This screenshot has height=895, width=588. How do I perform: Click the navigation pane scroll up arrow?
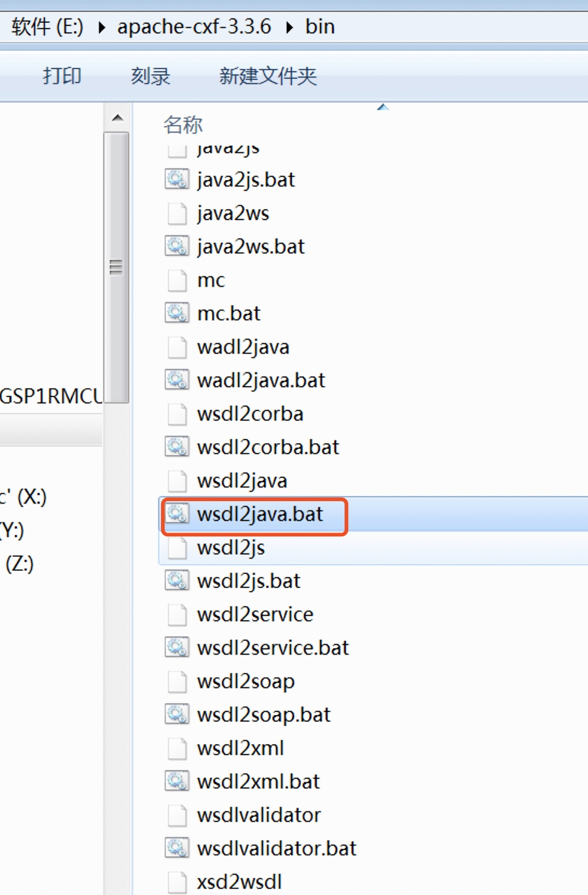tap(117, 118)
